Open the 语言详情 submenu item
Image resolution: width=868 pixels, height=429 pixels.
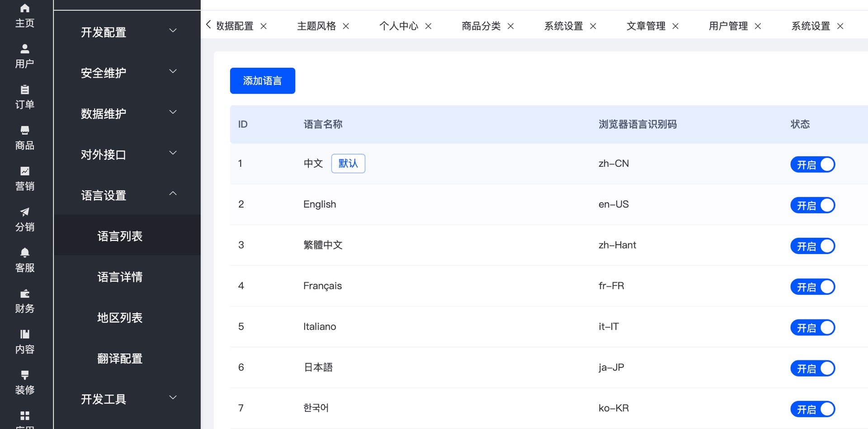click(120, 277)
